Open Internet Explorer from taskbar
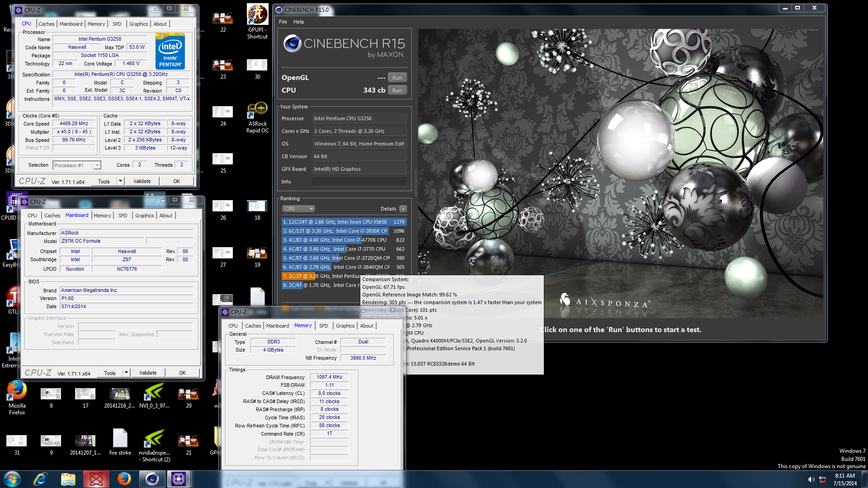 [x=40, y=479]
